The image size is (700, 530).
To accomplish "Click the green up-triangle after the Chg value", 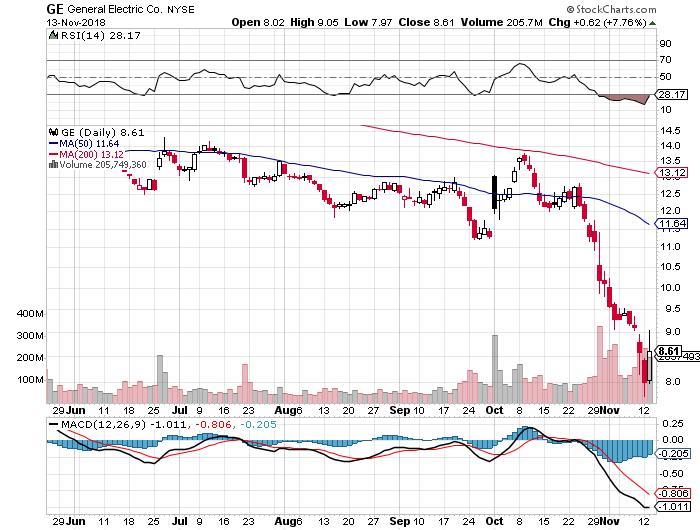I will (x=652, y=23).
